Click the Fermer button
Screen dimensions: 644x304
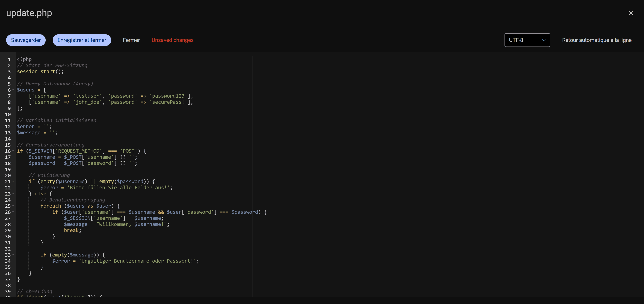point(131,40)
